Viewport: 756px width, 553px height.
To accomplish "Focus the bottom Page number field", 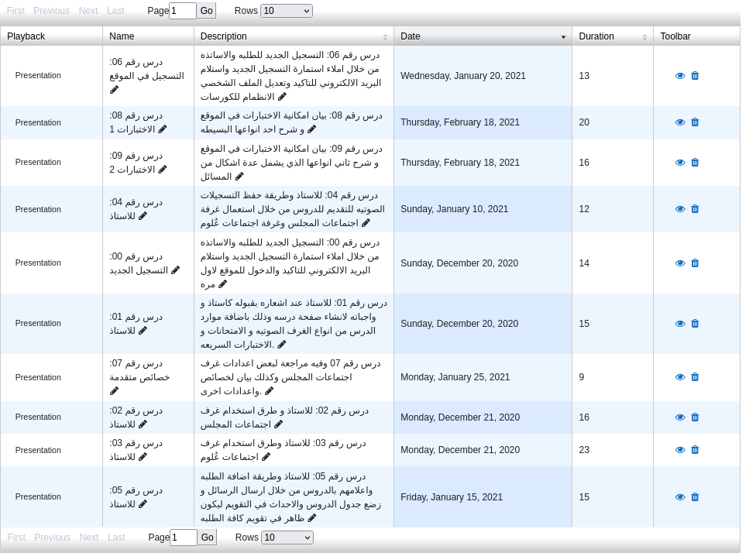I will (184, 537).
